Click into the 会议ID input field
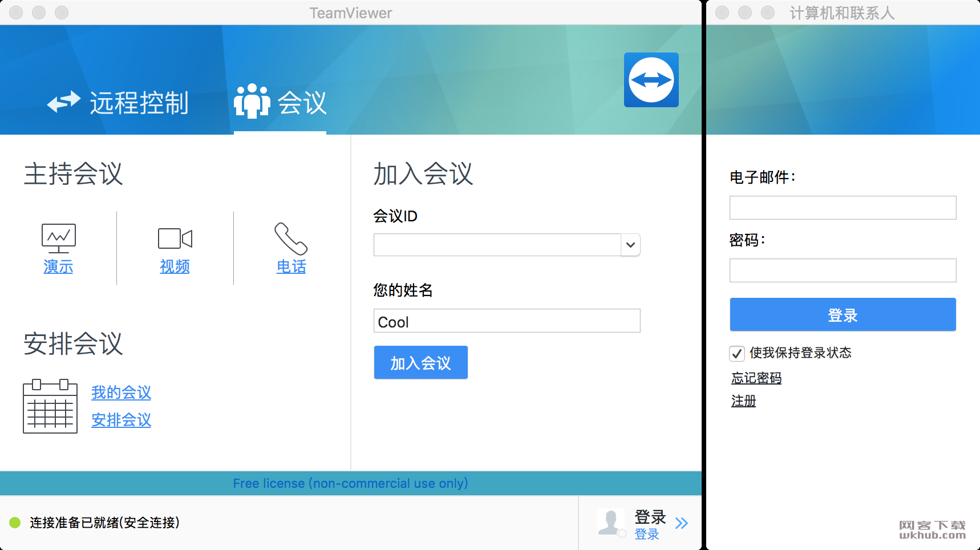980x550 pixels. (x=497, y=245)
